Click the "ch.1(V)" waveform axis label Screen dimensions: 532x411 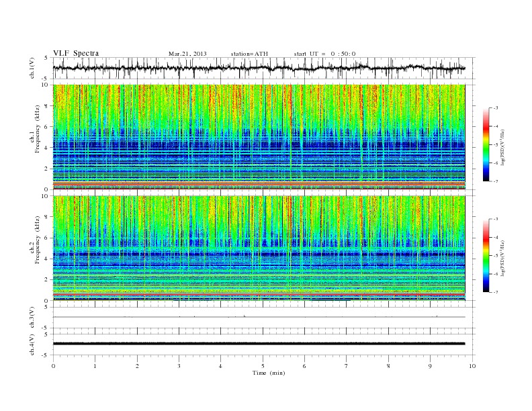32,68
